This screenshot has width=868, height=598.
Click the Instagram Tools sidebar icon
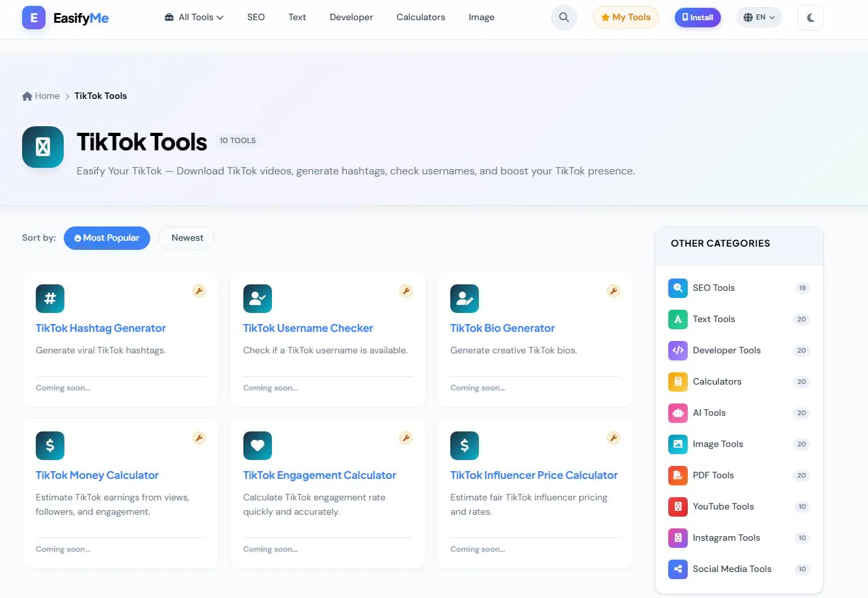pyautogui.click(x=678, y=538)
